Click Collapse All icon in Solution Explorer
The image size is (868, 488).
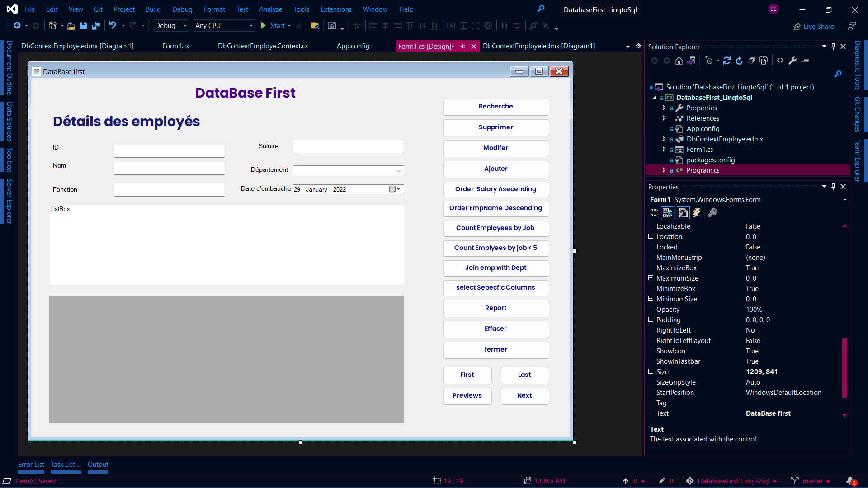(x=751, y=61)
